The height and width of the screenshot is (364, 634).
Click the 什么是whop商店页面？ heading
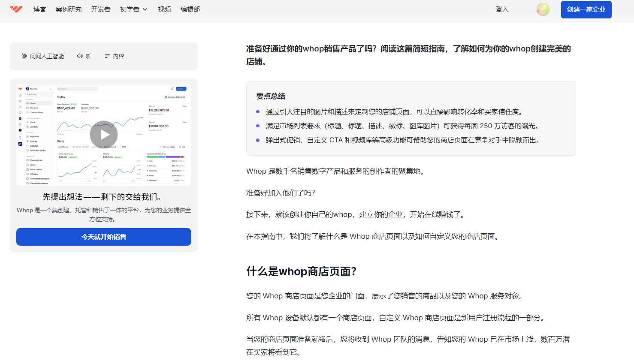(x=302, y=271)
